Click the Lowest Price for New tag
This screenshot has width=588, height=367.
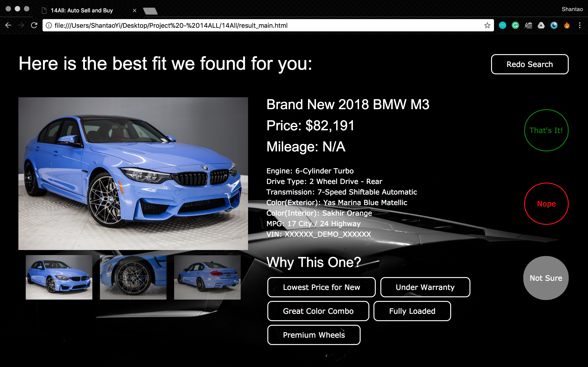[321, 287]
